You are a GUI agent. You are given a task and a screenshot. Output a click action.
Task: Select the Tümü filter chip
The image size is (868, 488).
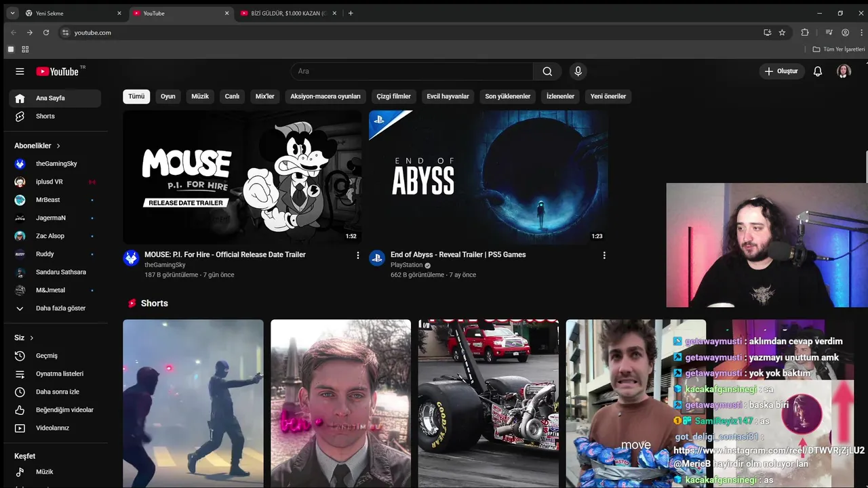pos(136,96)
